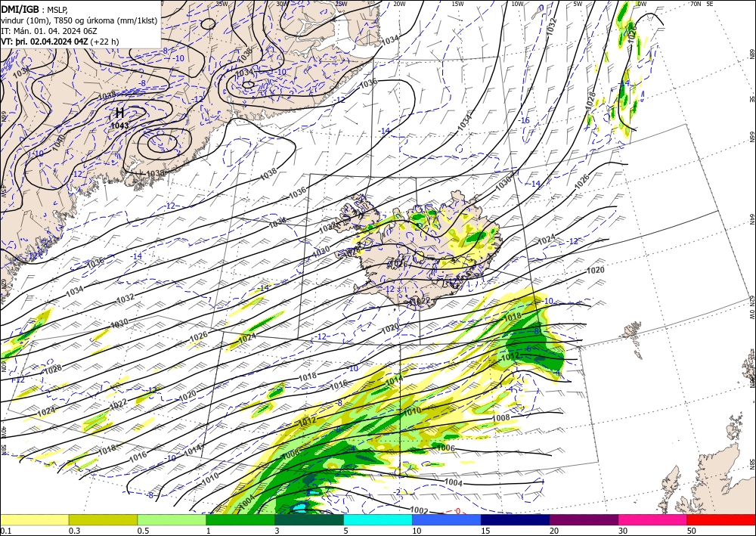Click the '1040' isobar label over Greenland
756x536 pixels.
point(58,143)
